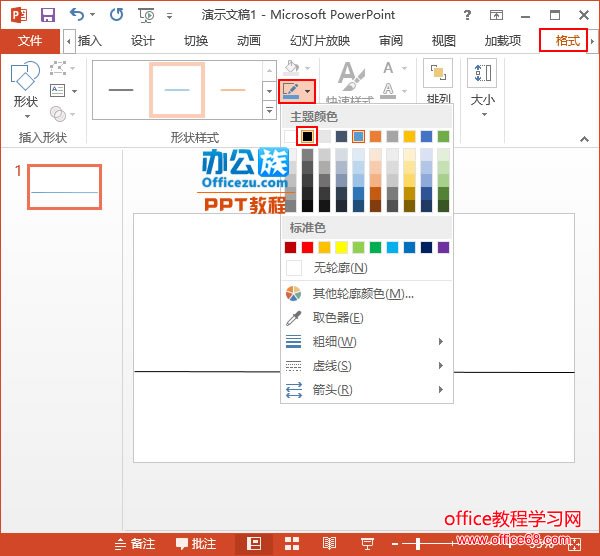Pick the black theme color swatch
The image size is (600, 556).
[x=308, y=136]
